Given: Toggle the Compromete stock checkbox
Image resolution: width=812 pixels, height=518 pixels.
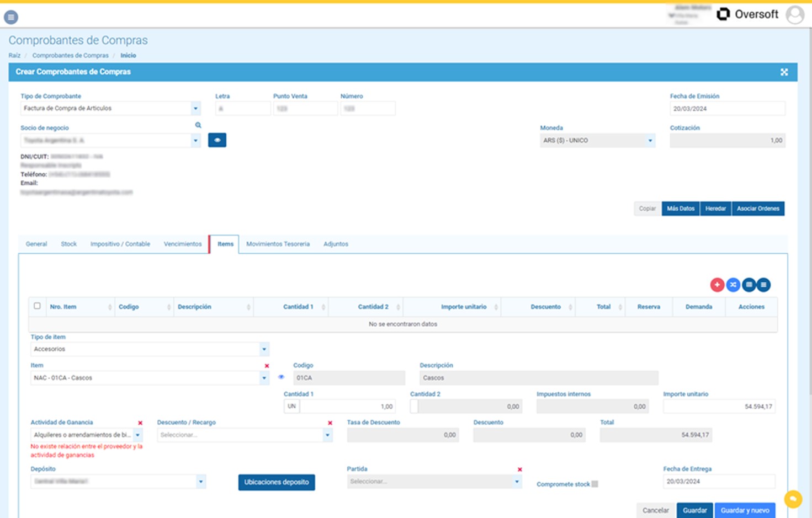Looking at the screenshot, I should coord(595,484).
